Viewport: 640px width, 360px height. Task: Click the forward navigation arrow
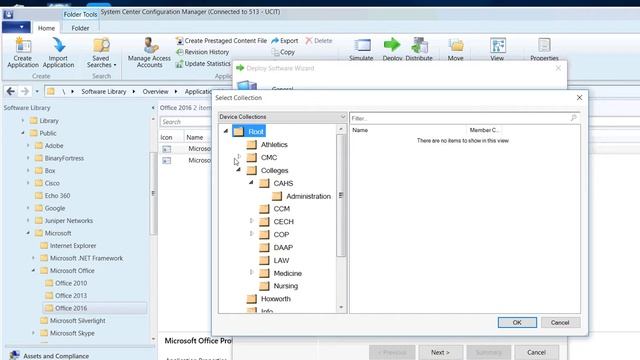25,91
